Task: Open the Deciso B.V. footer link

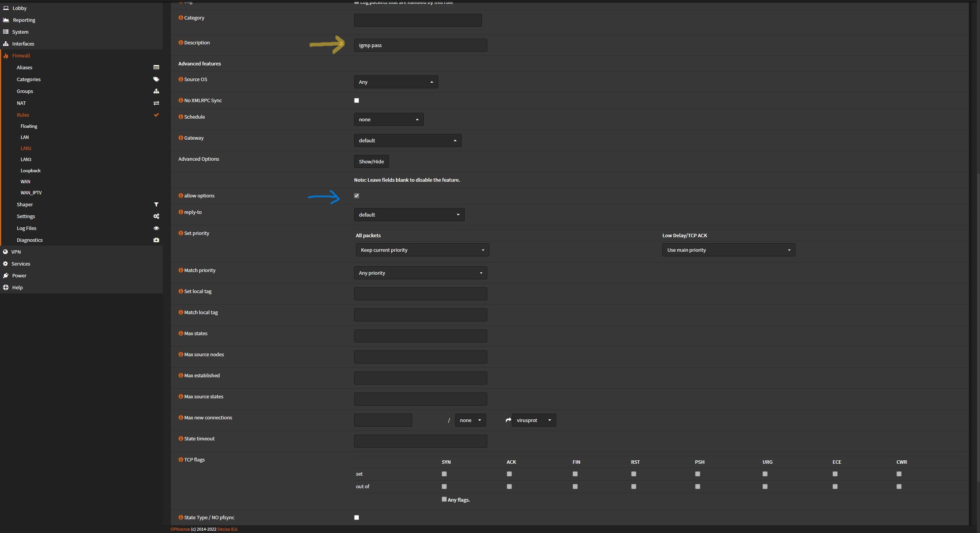Action: [227, 529]
